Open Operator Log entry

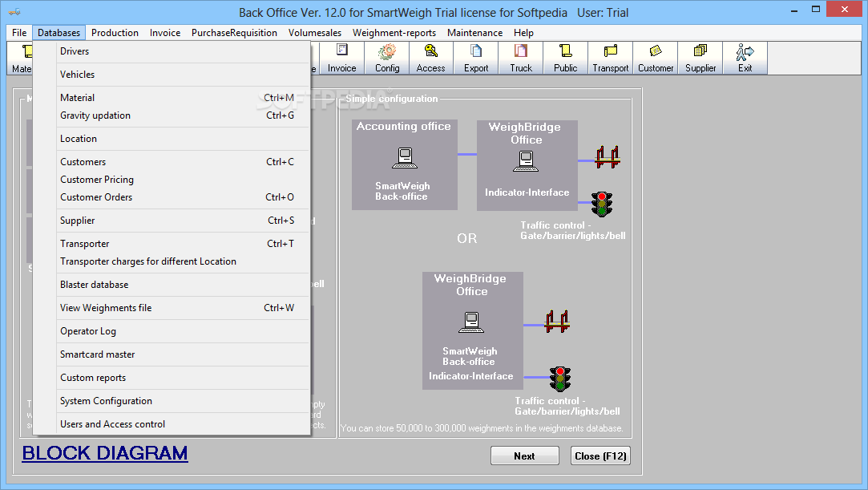[172, 331]
